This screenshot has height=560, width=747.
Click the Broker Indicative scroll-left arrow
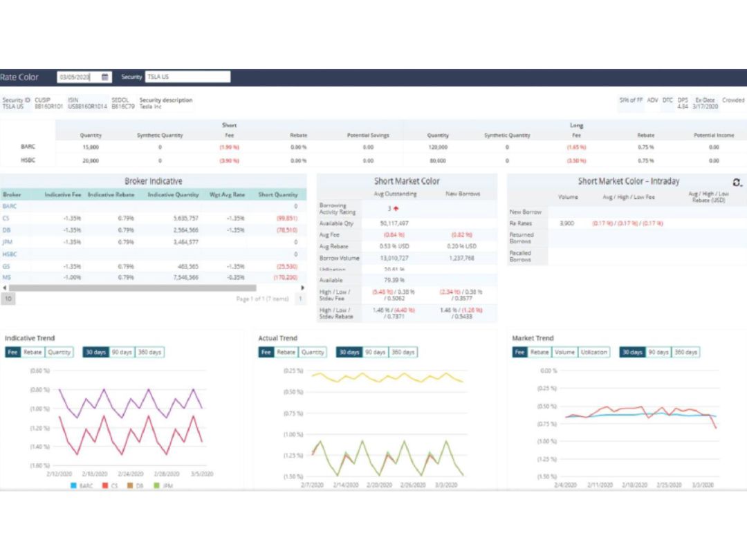point(5,288)
